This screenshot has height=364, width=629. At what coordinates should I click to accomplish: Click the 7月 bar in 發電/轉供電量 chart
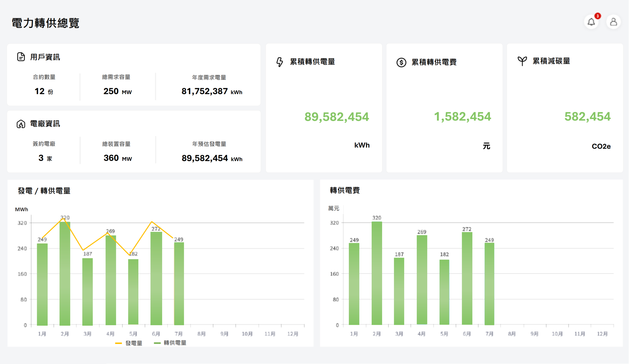click(179, 284)
